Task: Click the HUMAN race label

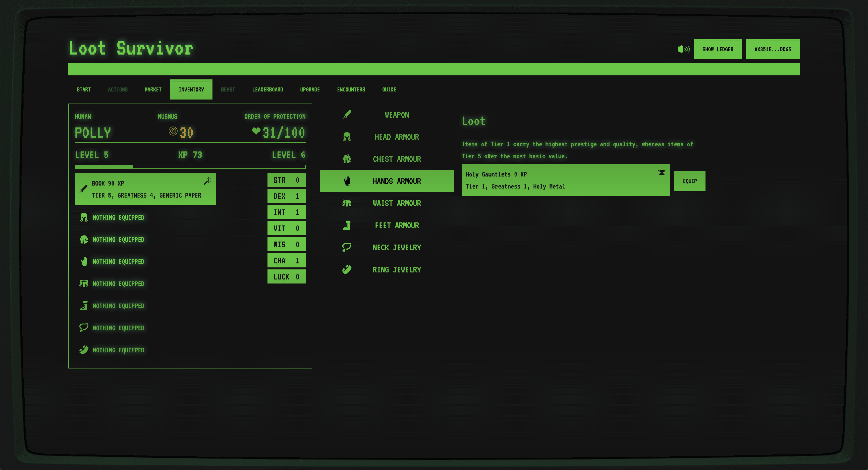Action: [x=83, y=116]
